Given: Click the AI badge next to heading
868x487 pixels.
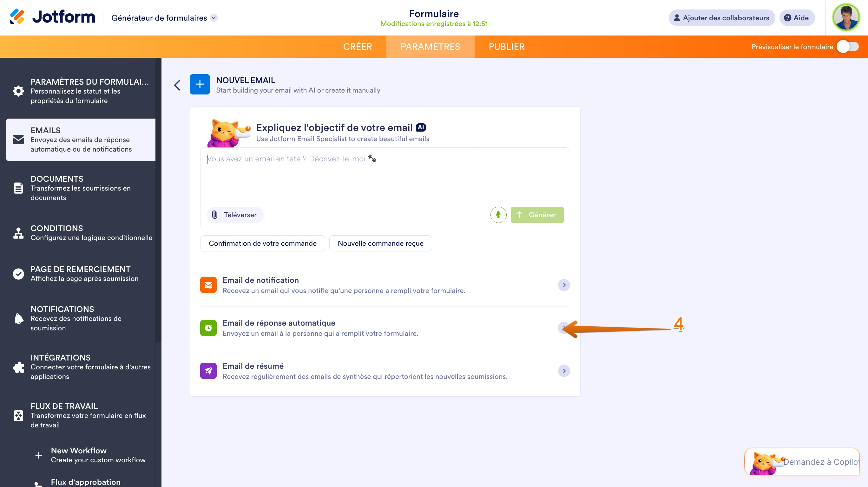Looking at the screenshot, I should (x=421, y=127).
